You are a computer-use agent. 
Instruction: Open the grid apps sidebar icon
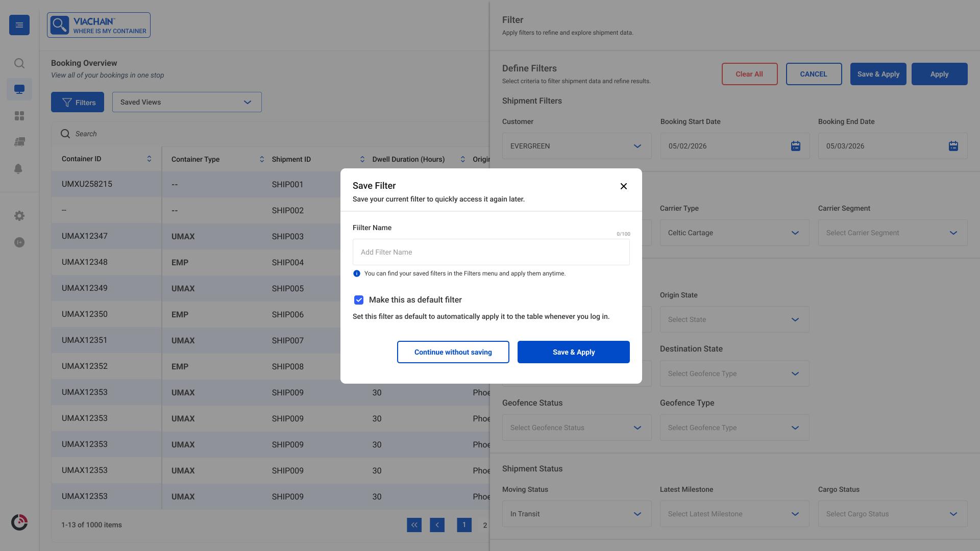[19, 116]
